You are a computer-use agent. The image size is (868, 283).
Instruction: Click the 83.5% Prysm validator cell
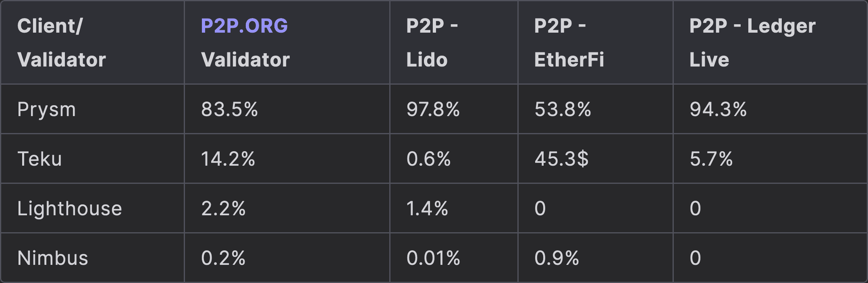point(229,109)
